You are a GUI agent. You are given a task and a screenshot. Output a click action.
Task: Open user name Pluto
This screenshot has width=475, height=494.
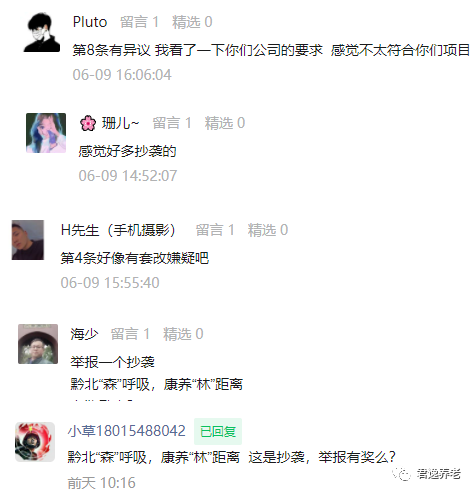[90, 22]
